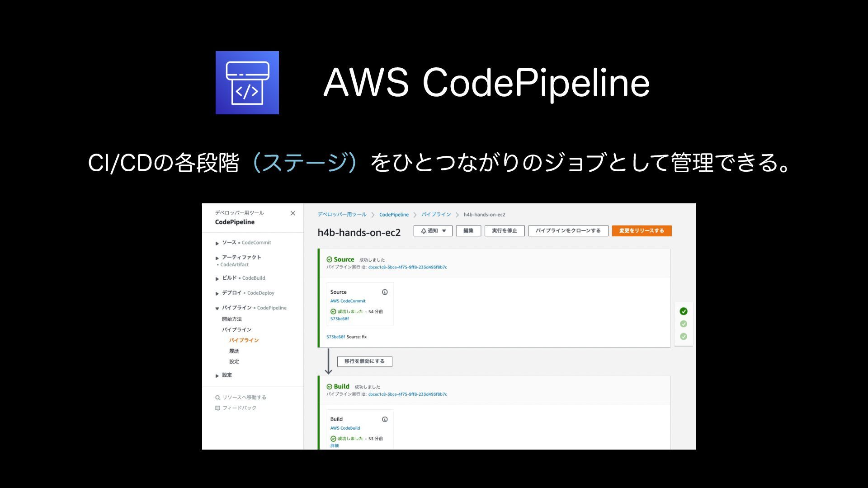Go to パイプライン breadcrumb link

436,215
